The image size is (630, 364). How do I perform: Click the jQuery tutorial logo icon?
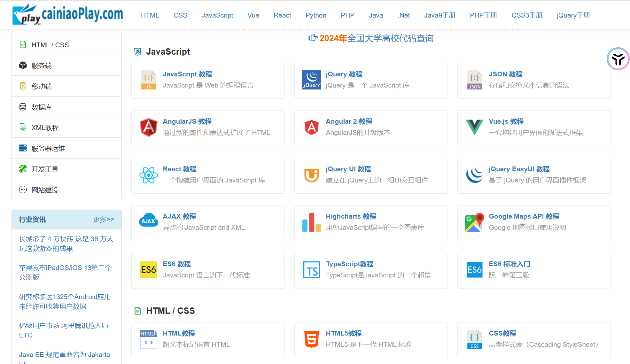(x=311, y=80)
